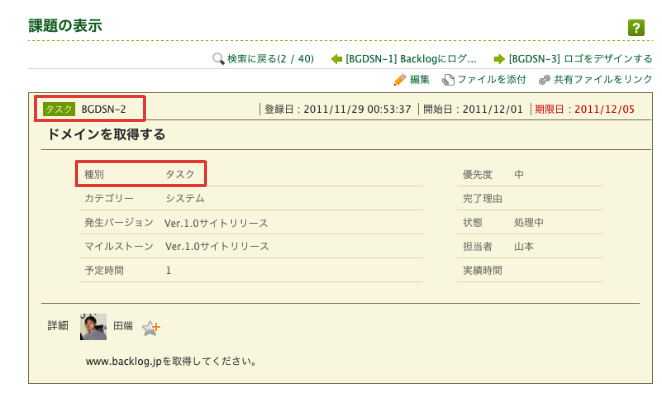Click the 種別 field label

click(x=94, y=174)
